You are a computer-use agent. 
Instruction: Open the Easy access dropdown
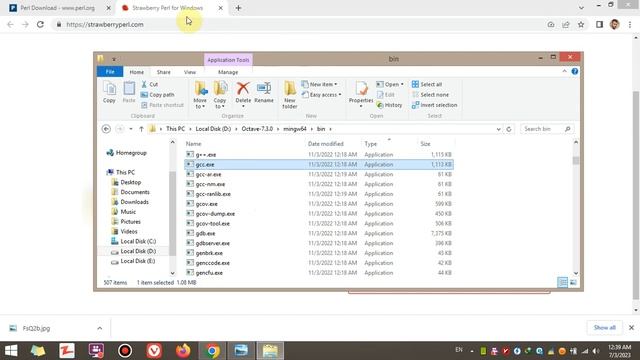click(322, 95)
